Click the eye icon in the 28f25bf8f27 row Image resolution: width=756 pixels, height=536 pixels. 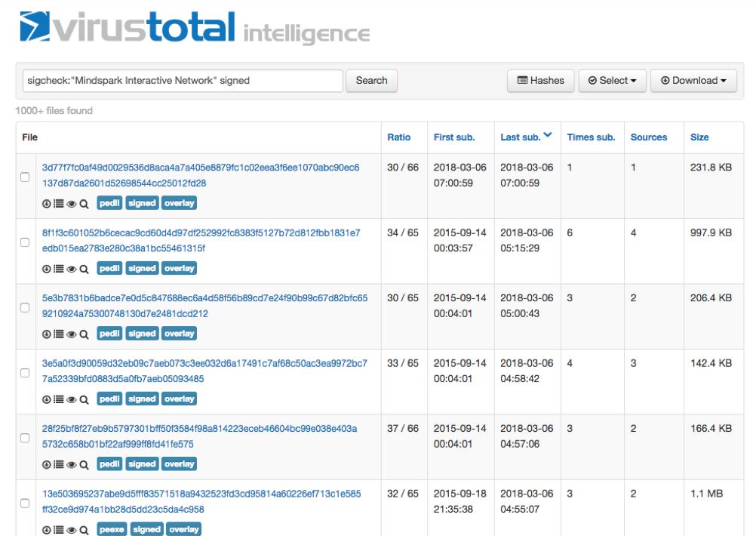(72, 464)
